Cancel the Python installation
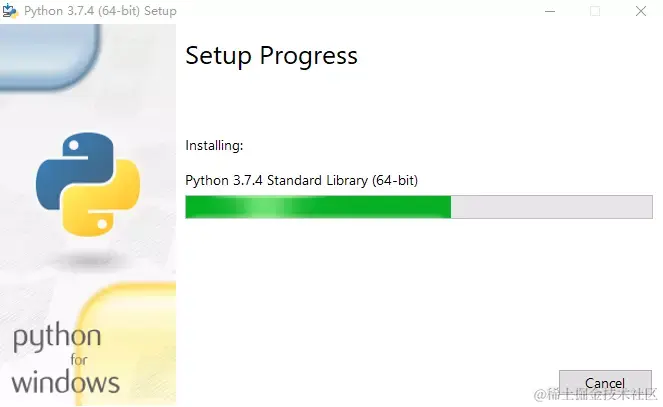Viewport: 663px width, 407px height. coord(605,383)
